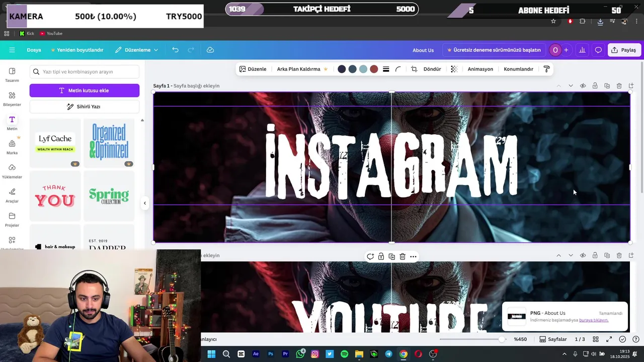Collapse the left text panel arrow
Image resolution: width=644 pixels, height=362 pixels.
point(145,203)
